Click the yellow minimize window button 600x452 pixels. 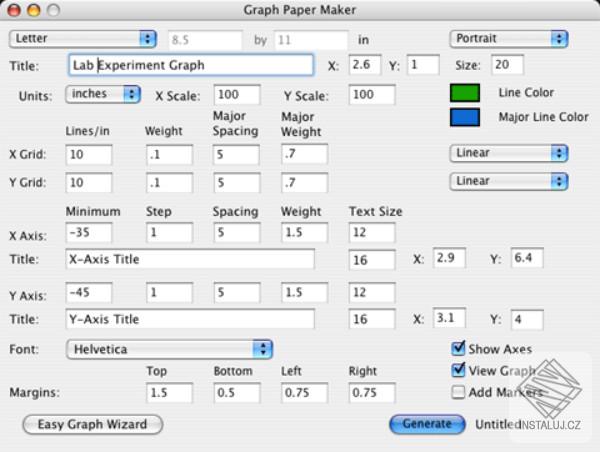pos(34,10)
